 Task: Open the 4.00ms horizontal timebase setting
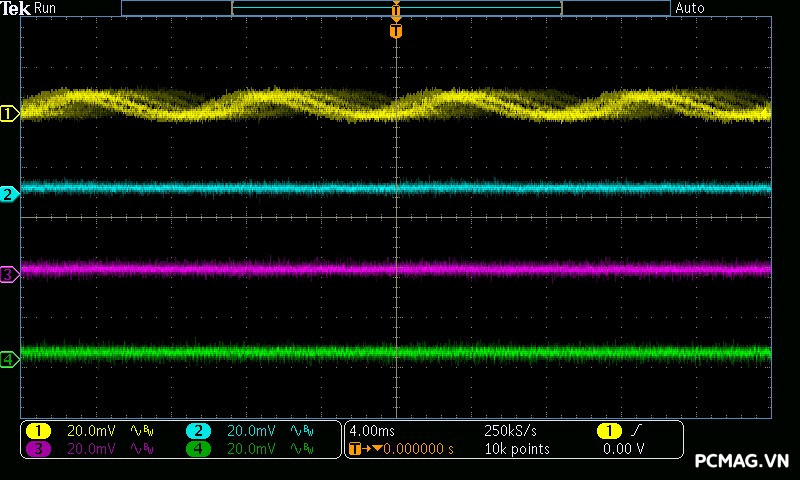click(x=373, y=431)
